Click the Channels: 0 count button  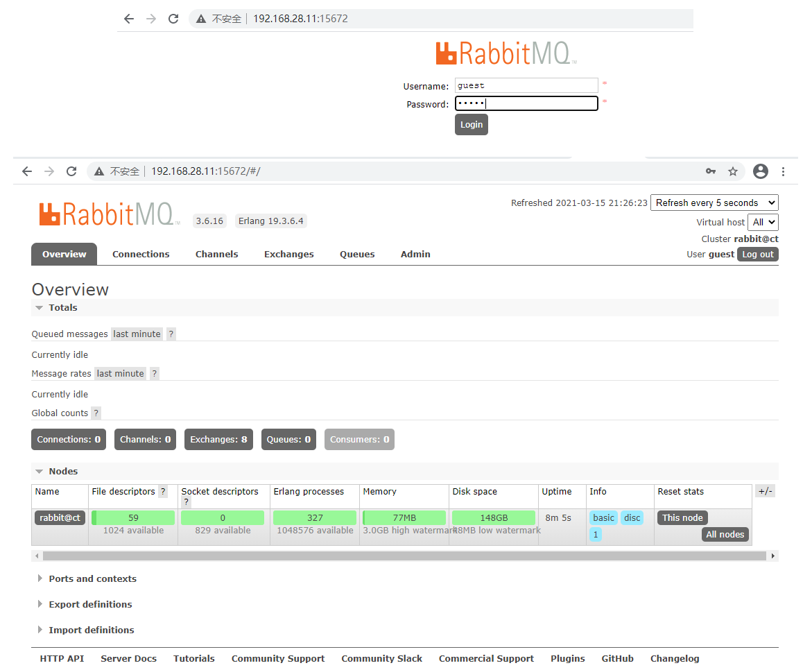click(x=145, y=440)
